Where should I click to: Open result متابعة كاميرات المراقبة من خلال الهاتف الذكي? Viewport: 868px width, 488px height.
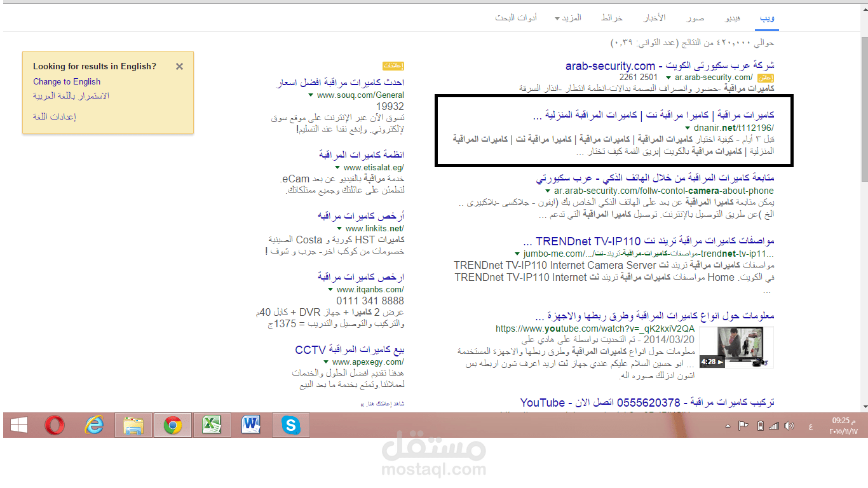(655, 178)
